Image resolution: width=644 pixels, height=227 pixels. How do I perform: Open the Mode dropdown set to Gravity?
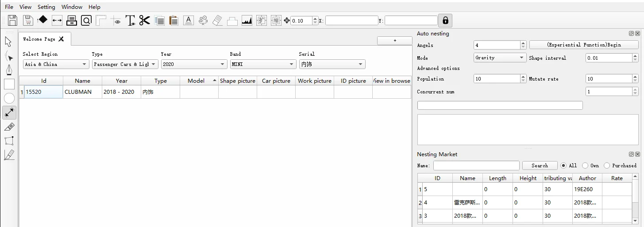click(500, 58)
